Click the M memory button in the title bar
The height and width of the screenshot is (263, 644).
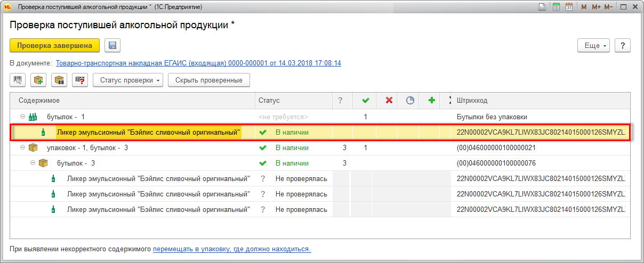click(x=584, y=7)
